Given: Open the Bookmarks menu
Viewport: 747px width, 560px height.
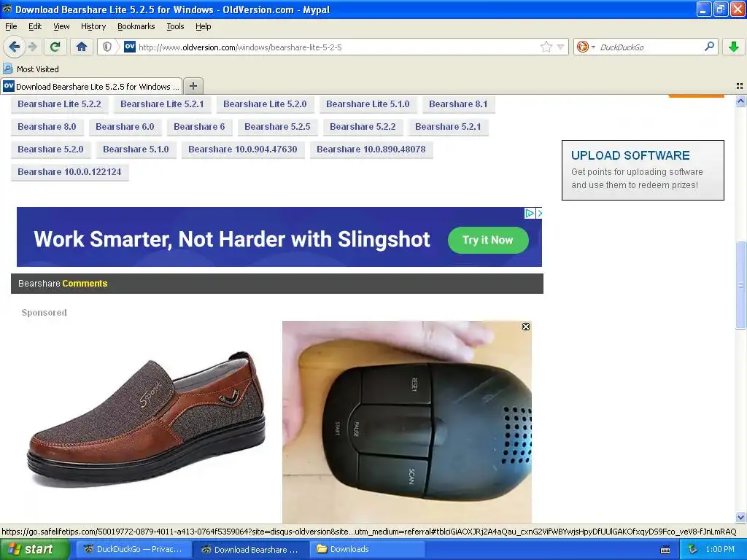Looking at the screenshot, I should (136, 26).
